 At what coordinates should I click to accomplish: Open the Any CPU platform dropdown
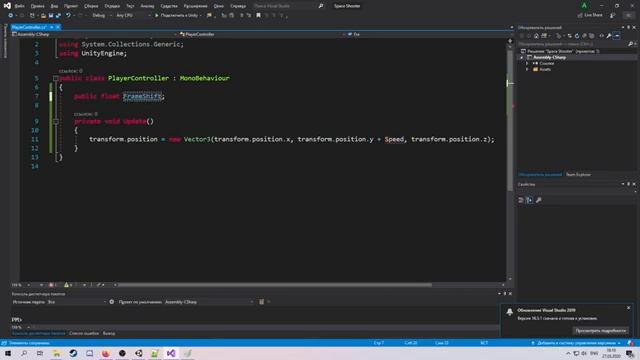click(133, 16)
